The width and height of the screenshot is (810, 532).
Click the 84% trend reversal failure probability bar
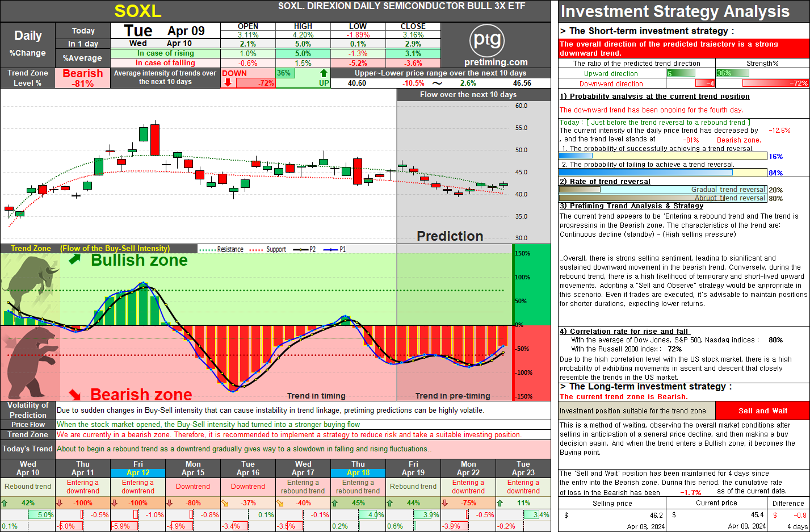coord(663,173)
